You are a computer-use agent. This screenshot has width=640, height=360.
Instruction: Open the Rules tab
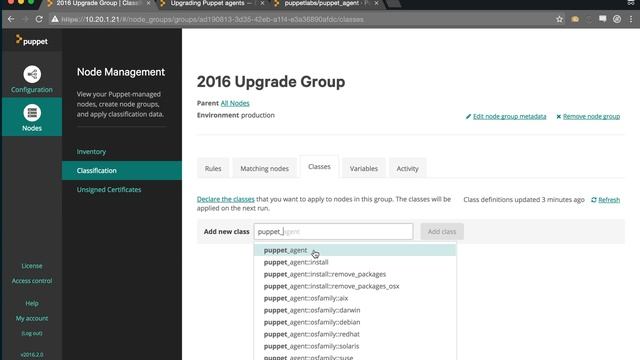pos(213,168)
